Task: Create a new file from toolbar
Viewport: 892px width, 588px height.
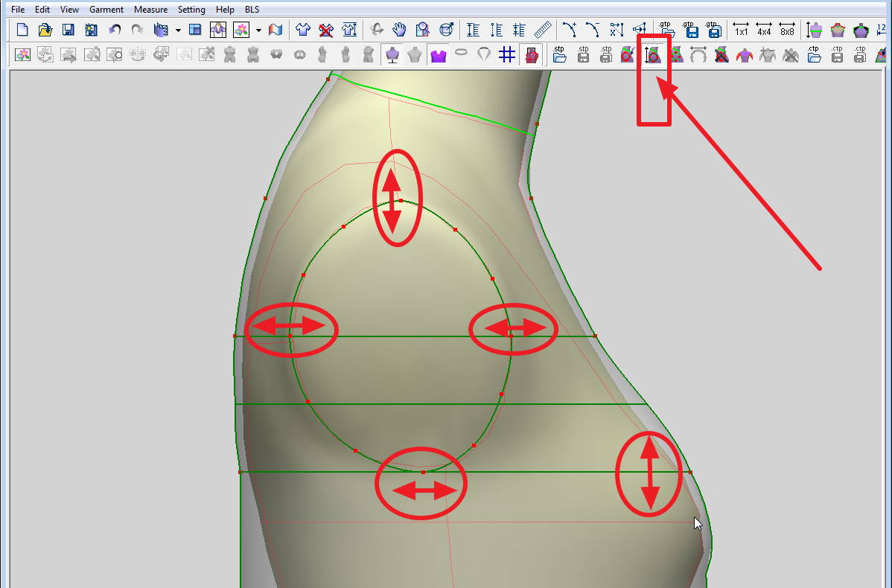Action: coord(22,30)
